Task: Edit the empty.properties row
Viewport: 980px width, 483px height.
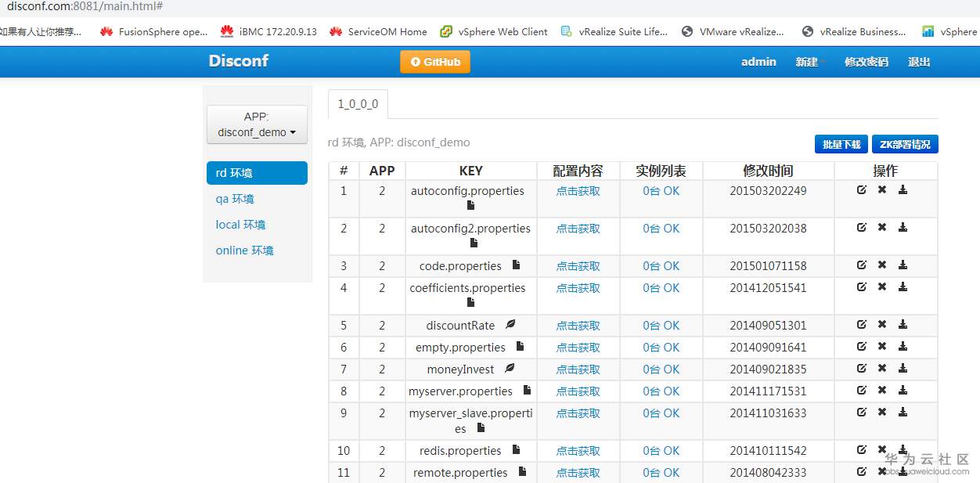Action: (862, 346)
